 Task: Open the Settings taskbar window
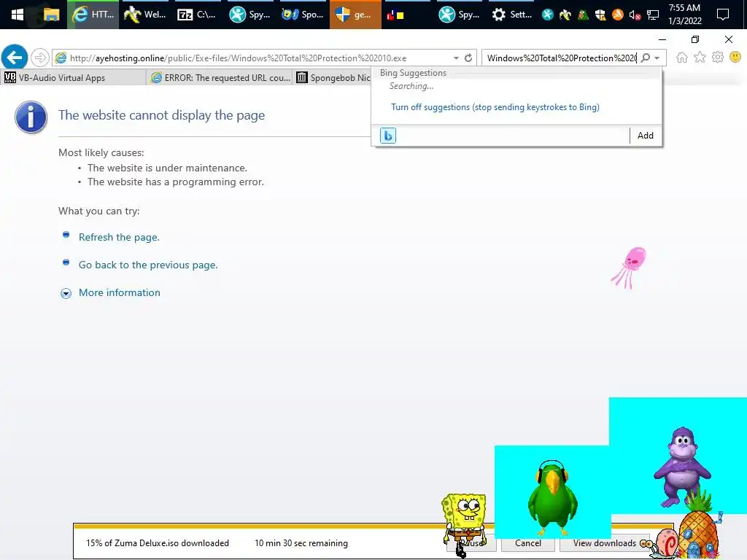click(511, 15)
